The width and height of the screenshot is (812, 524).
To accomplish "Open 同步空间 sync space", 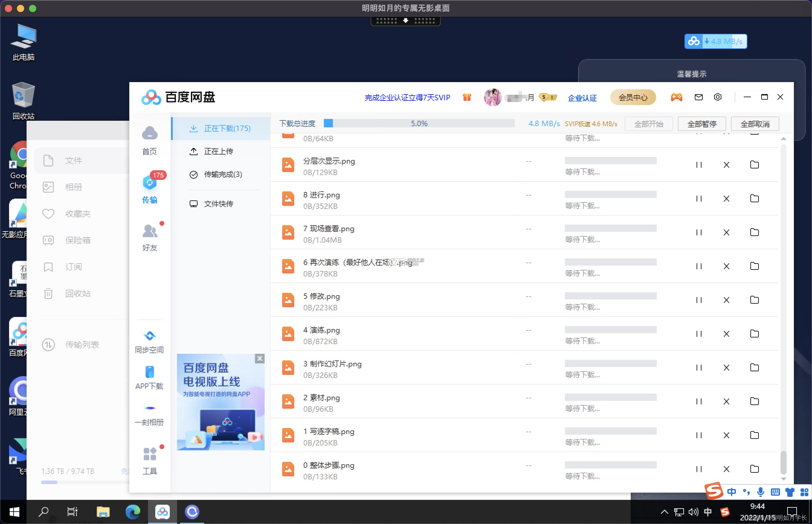I will pos(150,342).
